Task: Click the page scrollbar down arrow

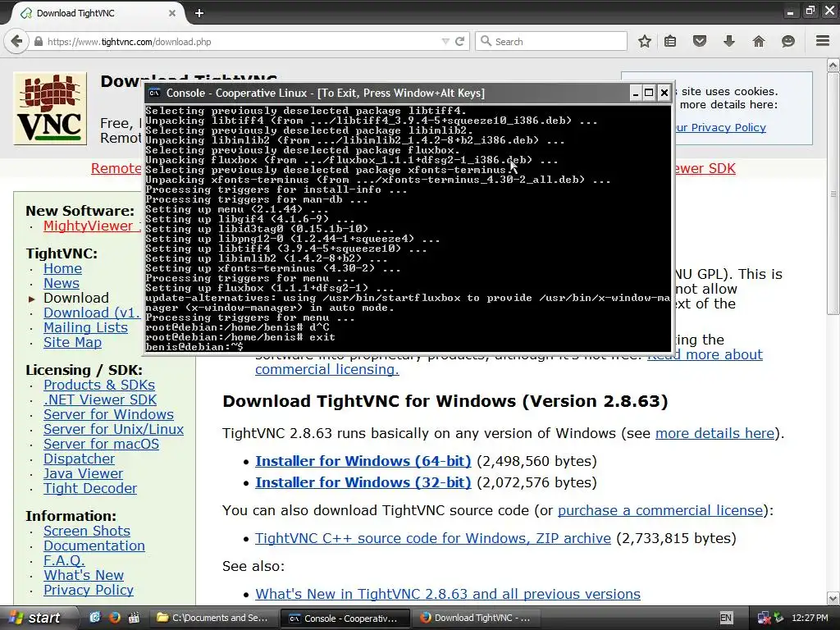Action: tap(833, 598)
